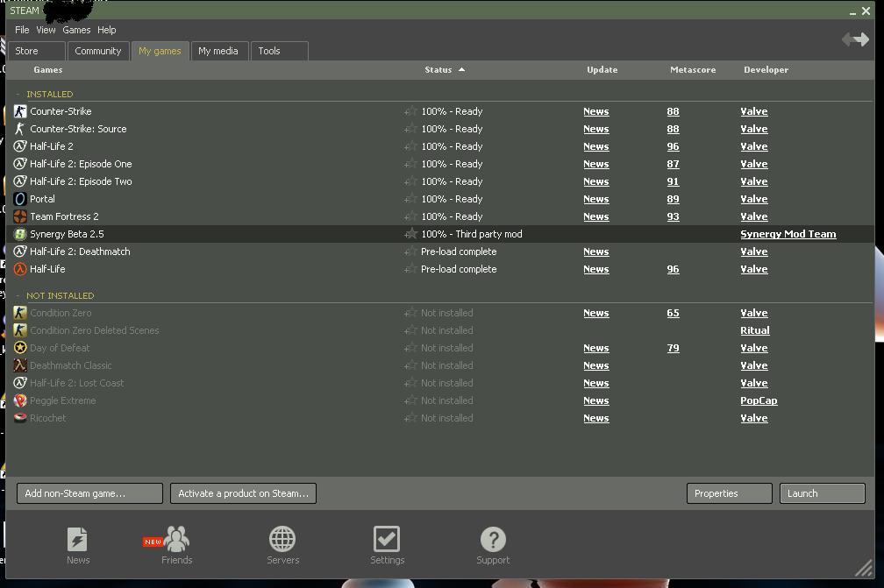Open the News link for Portal

click(x=596, y=199)
